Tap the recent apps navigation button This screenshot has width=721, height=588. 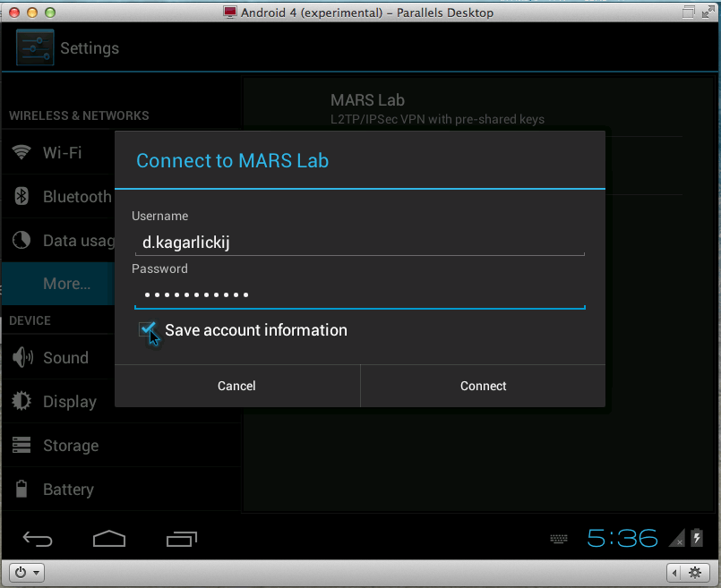point(182,539)
